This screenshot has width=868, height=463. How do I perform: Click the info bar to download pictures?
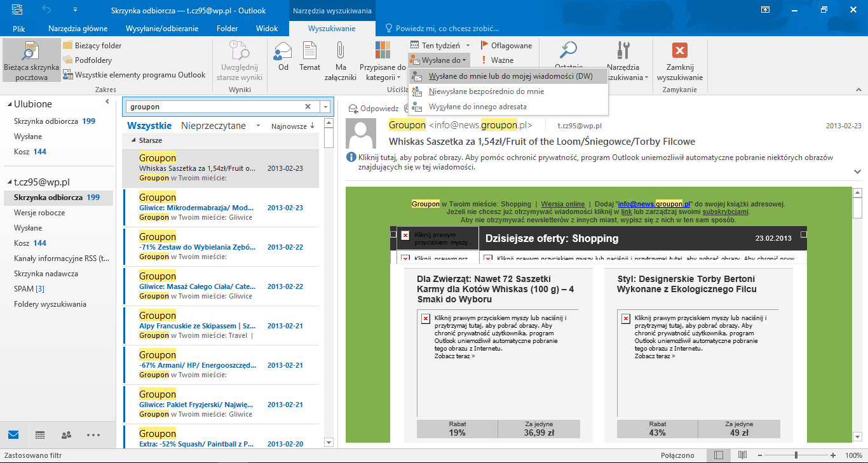595,162
